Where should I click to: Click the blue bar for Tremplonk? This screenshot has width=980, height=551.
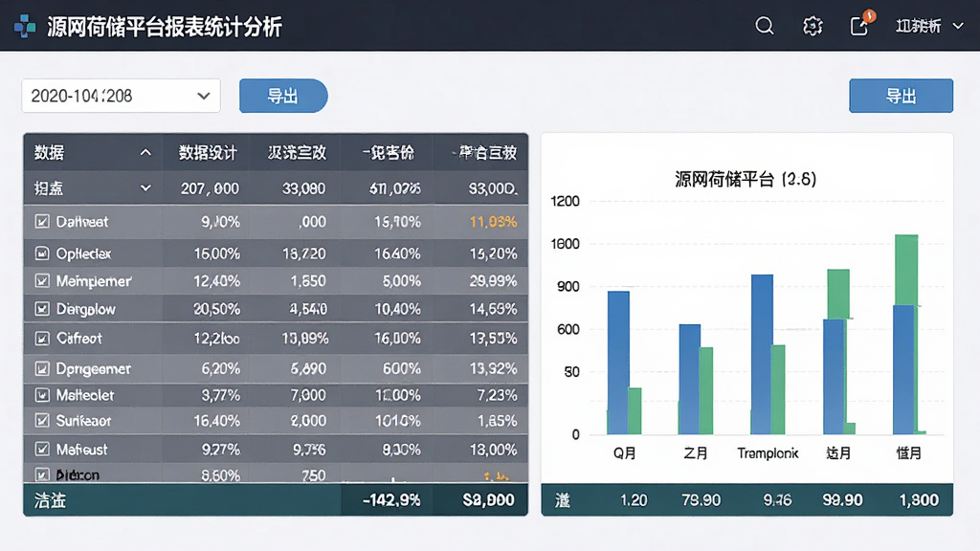tap(761, 354)
